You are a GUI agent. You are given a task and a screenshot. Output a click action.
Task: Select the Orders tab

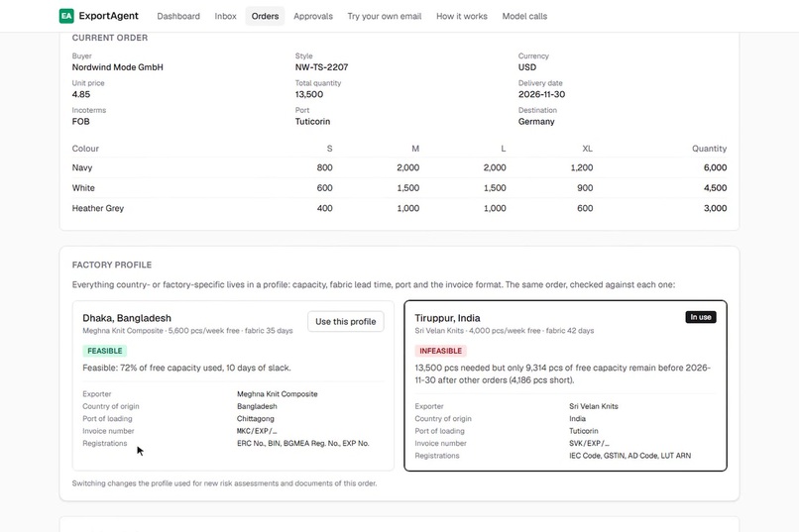point(265,16)
